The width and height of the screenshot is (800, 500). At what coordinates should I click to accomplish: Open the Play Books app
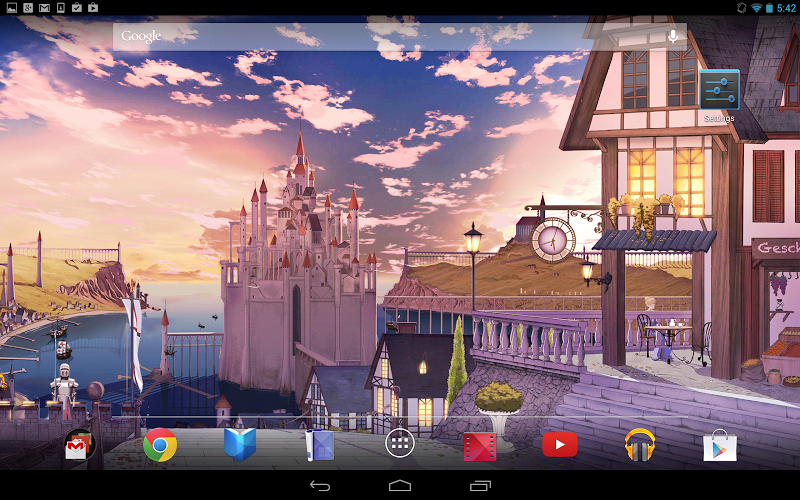point(240,445)
